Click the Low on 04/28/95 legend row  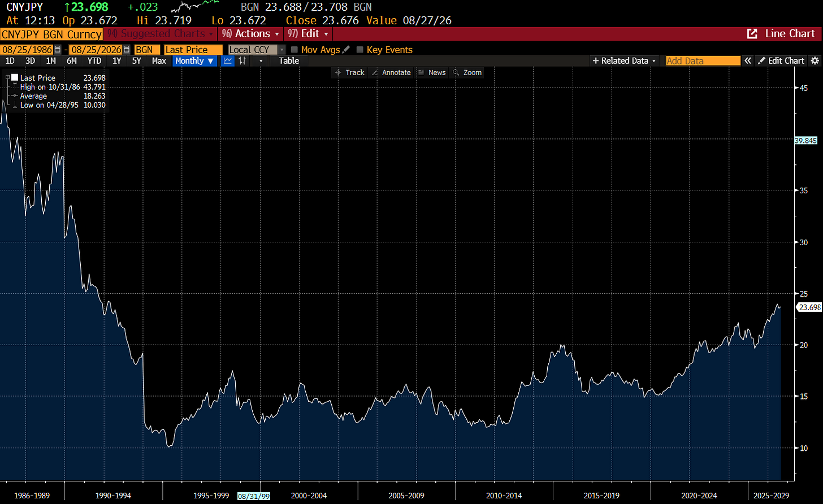(59, 105)
